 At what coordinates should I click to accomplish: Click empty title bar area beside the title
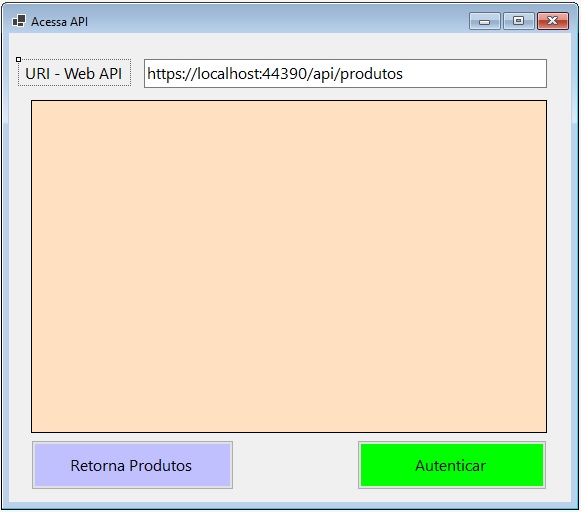click(x=278, y=21)
